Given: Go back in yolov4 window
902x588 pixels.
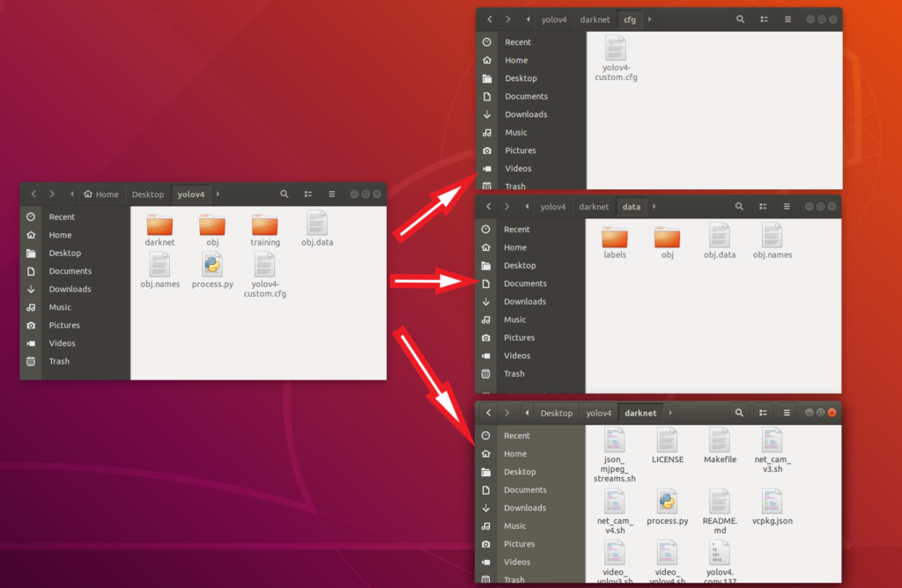Looking at the screenshot, I should [x=33, y=195].
